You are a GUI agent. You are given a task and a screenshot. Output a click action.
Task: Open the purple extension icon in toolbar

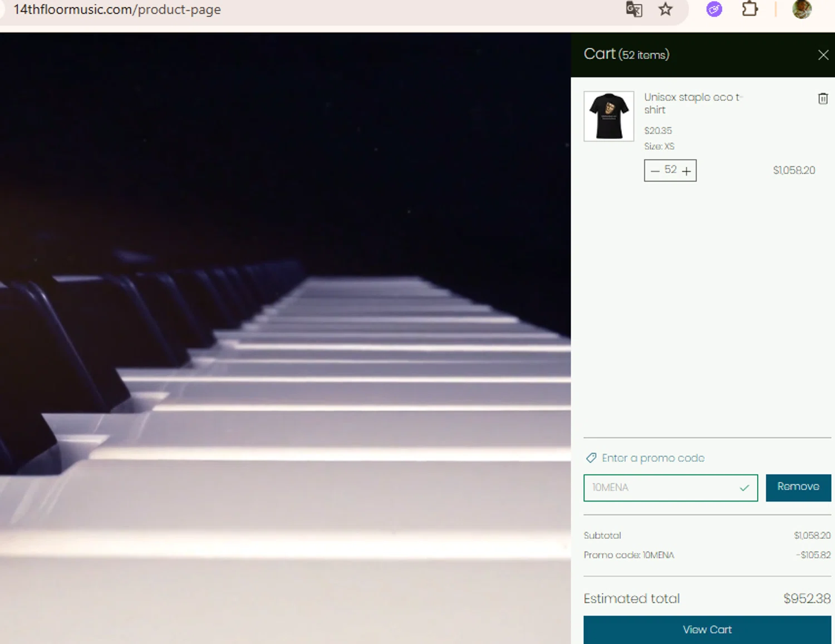714,9
